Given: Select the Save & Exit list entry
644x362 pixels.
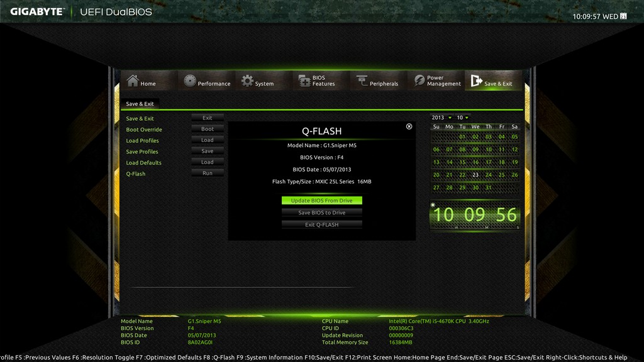Looking at the screenshot, I should click(x=140, y=119).
